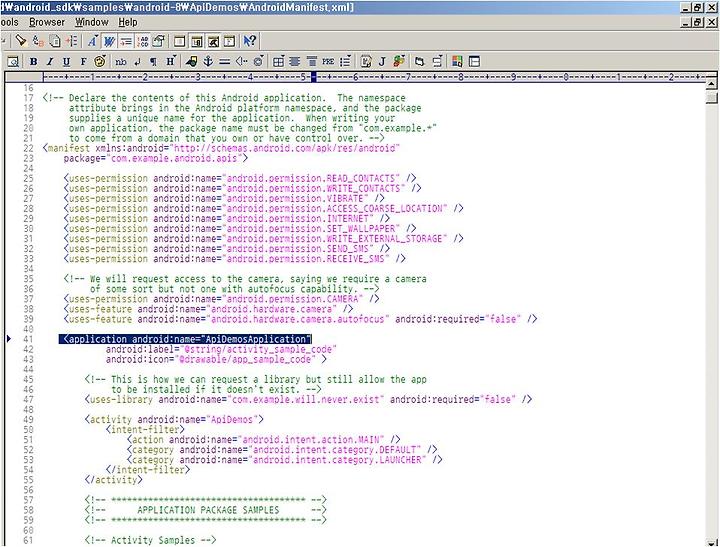
Task: Open the Table insert dropdown
Action: coord(279,62)
